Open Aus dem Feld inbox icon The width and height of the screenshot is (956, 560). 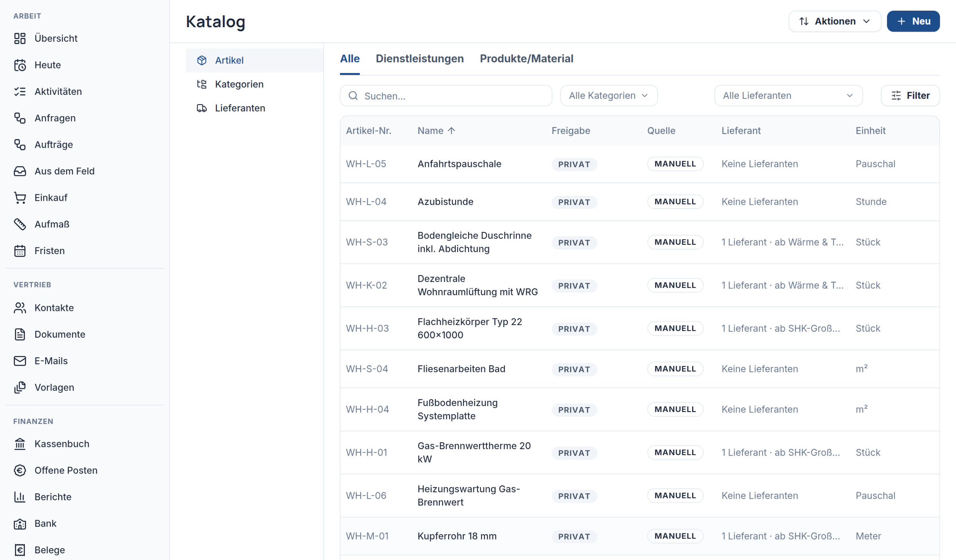[20, 171]
